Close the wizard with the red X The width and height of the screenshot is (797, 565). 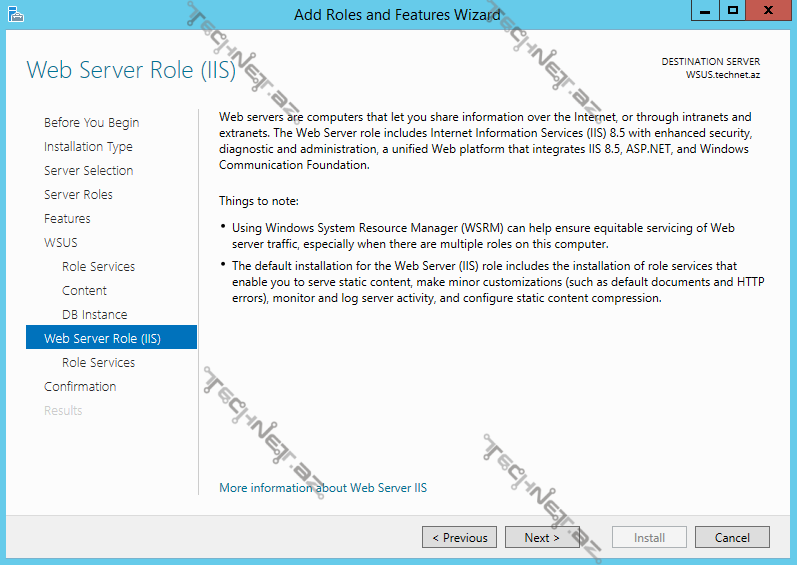[769, 12]
